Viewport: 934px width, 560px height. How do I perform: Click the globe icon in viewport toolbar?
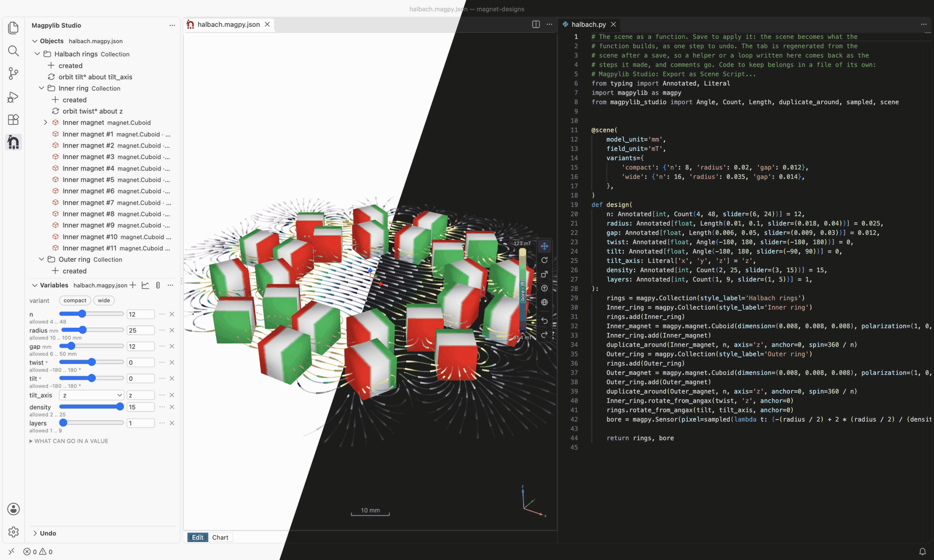[x=545, y=302]
